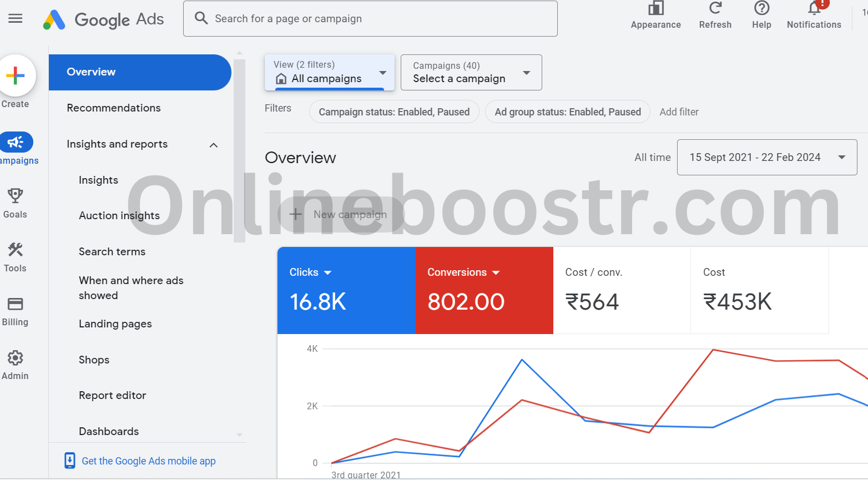The width and height of the screenshot is (868, 480).
Task: Click the Refresh icon
Action: click(715, 9)
